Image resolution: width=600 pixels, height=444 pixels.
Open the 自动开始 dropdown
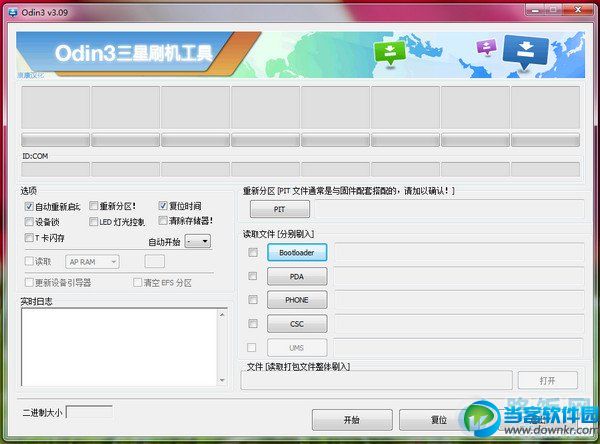(x=198, y=241)
